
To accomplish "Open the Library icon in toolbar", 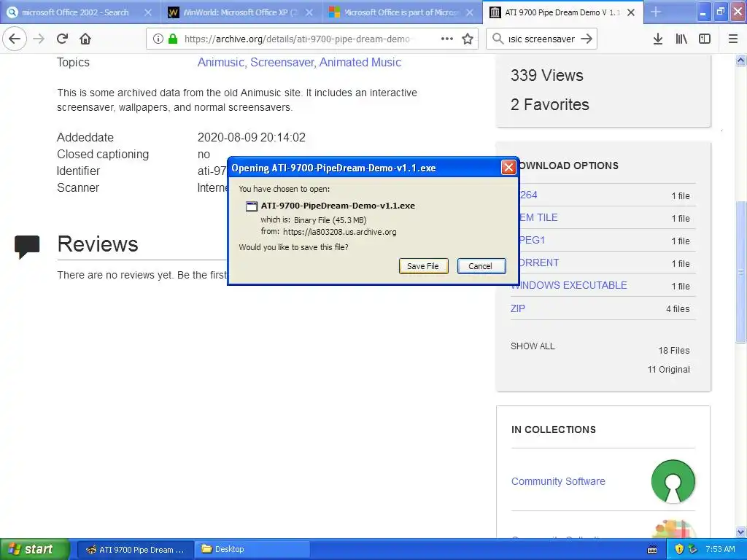I will [681, 39].
